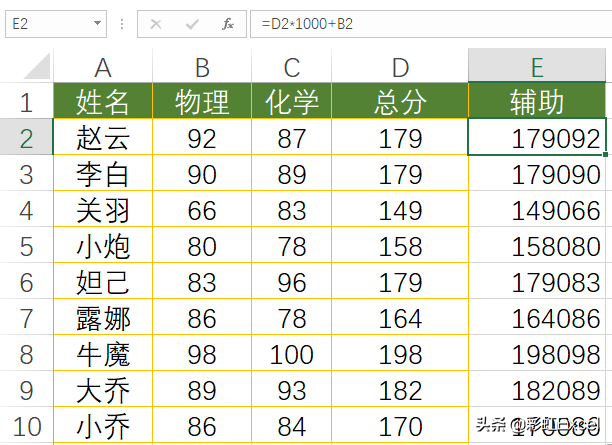
Task: Select row 7 header
Action: click(27, 317)
